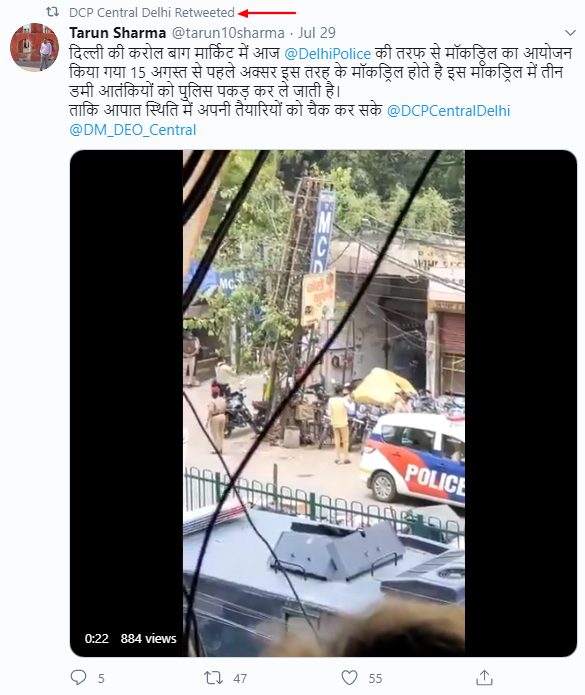Image resolution: width=585 pixels, height=695 pixels.
Task: Click the 0:22 video duration label
Action: 97,638
